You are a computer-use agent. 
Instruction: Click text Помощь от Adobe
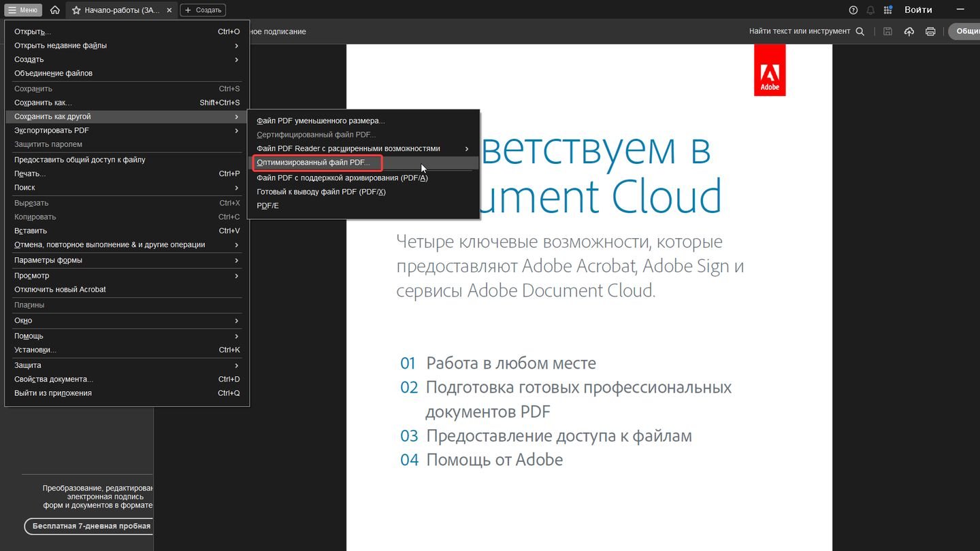(x=495, y=460)
